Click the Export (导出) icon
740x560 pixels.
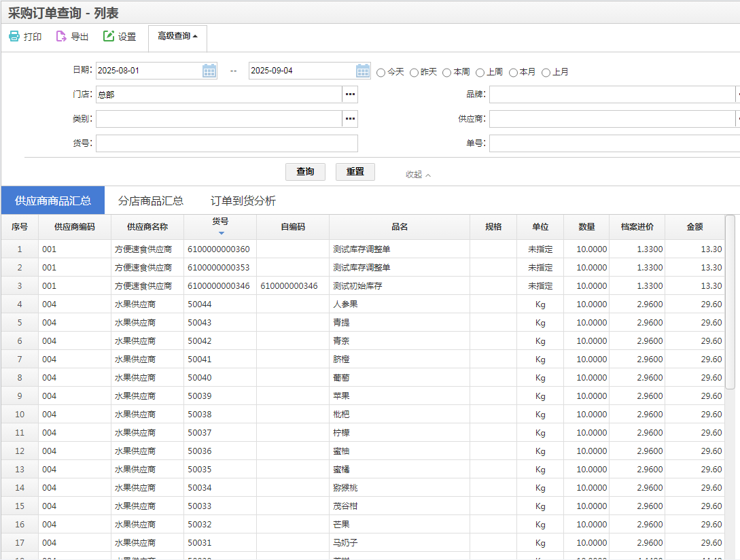point(61,37)
